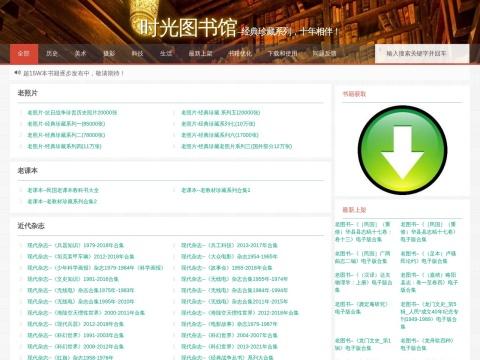Open 现代杂志 科幻世界 1991-2003 link
Image resolution: width=480 pixels, height=360 pixels.
pyautogui.click(x=75, y=335)
